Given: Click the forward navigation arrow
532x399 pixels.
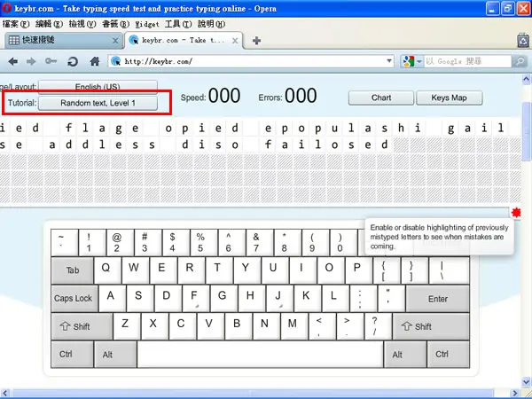Looking at the screenshot, I should (x=31, y=61).
